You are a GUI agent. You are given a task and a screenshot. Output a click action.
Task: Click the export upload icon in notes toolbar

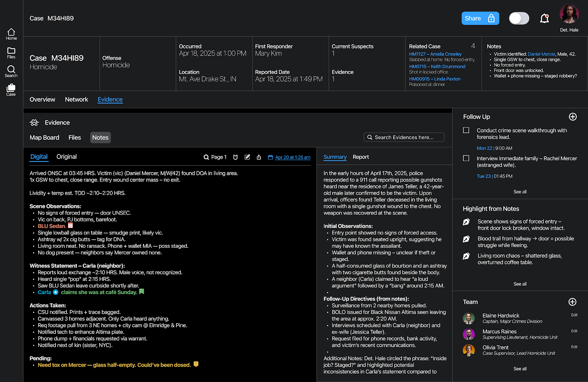(259, 157)
